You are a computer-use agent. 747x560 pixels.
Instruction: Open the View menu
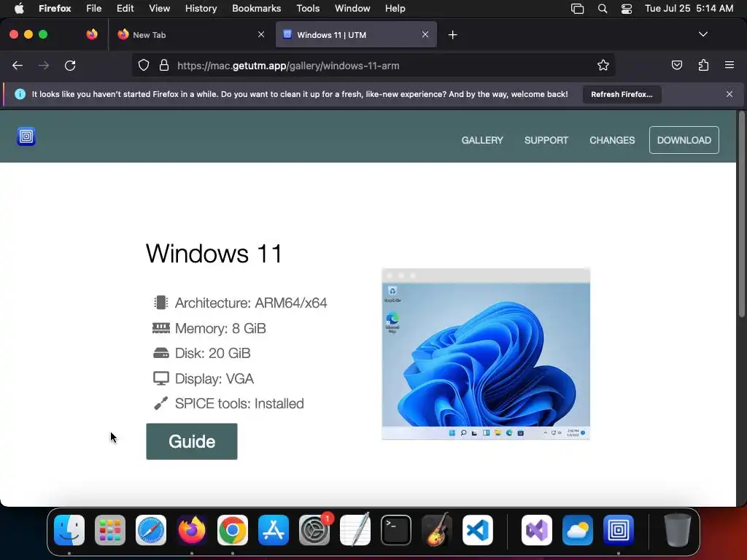(160, 9)
